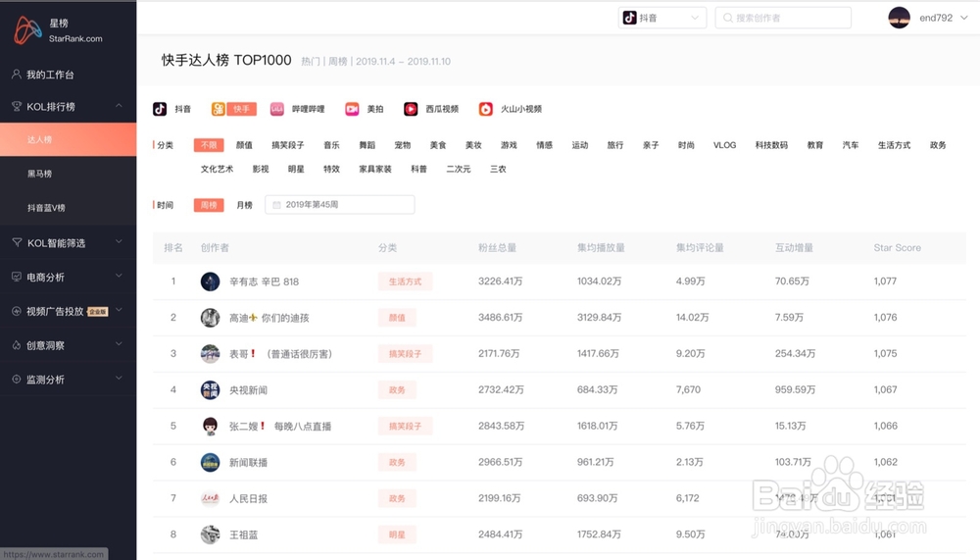The width and height of the screenshot is (980, 560).
Task: Filter by 二次元 category
Action: pyautogui.click(x=458, y=169)
